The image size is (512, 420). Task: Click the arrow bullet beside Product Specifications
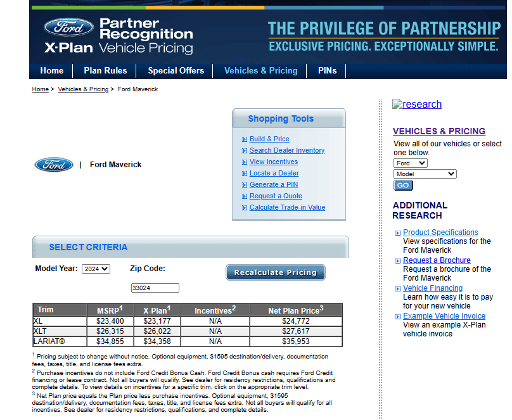coord(398,233)
